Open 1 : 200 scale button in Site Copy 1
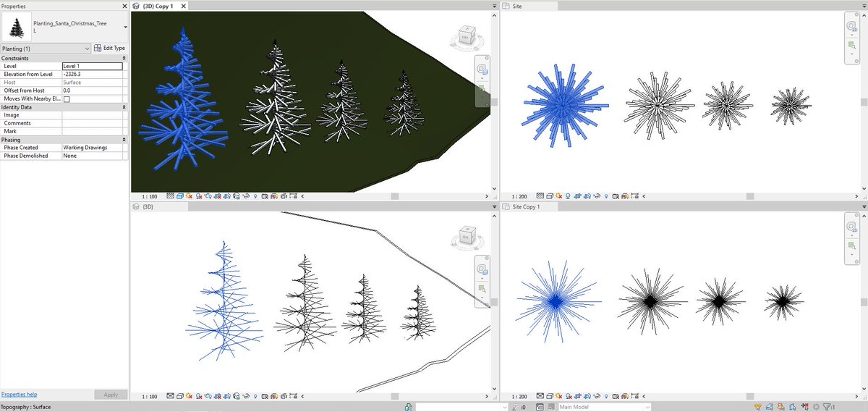The image size is (868, 412). tap(519, 396)
